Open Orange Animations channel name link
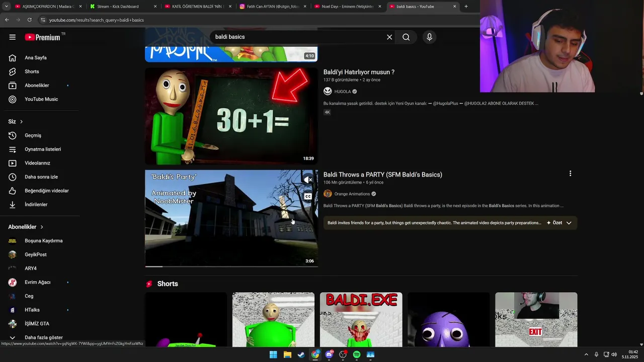644x362 pixels. [x=352, y=194]
